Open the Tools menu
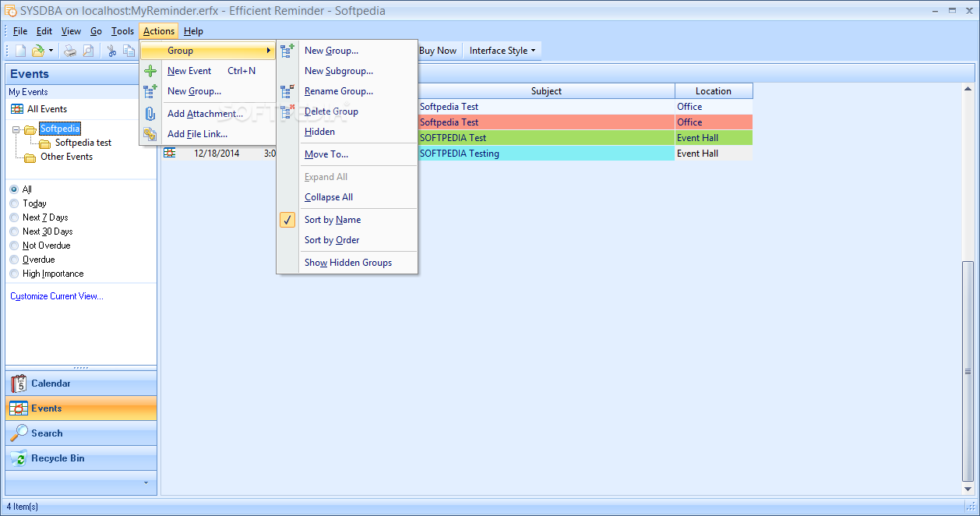This screenshot has width=980, height=516. tap(122, 31)
